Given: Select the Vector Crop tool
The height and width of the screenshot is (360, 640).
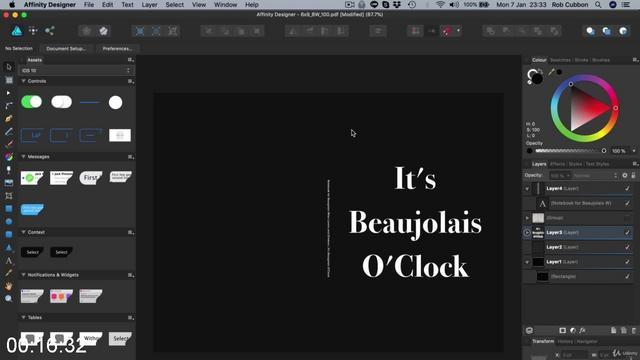Looking at the screenshot, I should tap(9, 196).
